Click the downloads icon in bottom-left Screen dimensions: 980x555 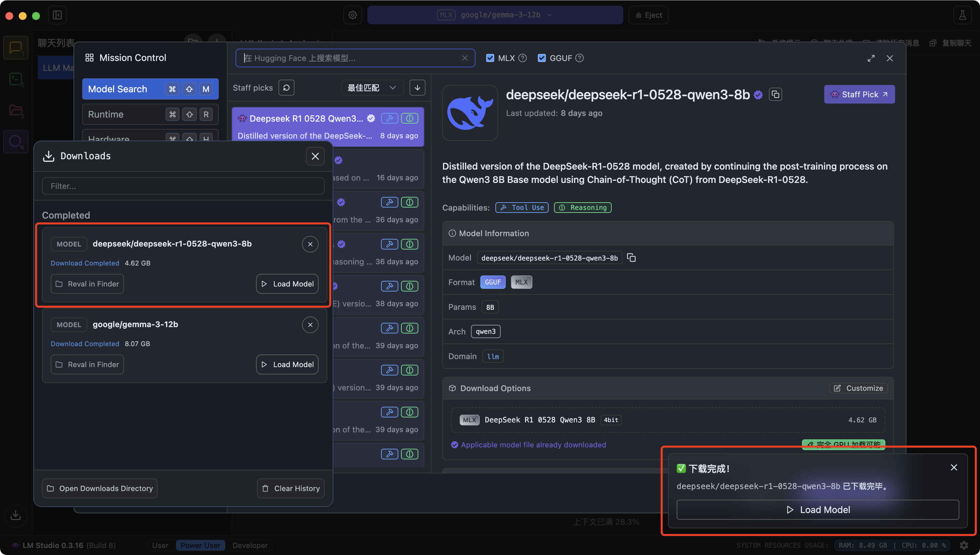click(x=16, y=515)
